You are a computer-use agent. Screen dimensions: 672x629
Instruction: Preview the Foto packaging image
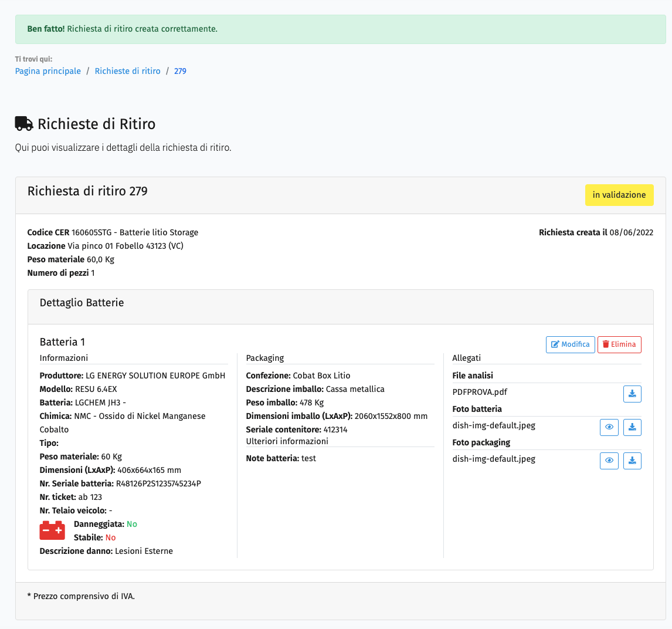click(x=609, y=461)
